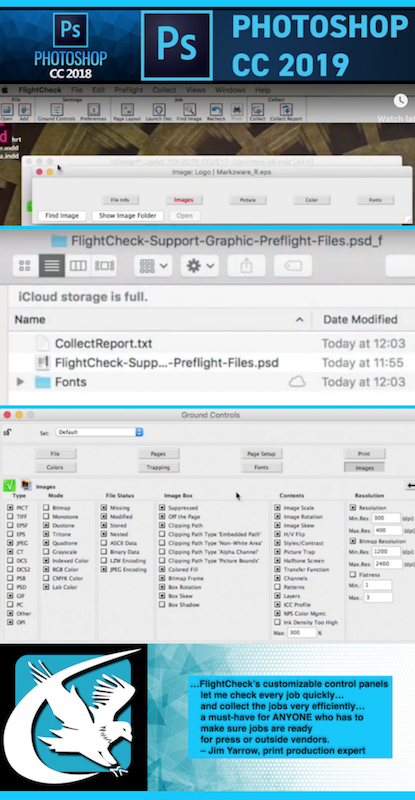Toggle the ICC Profile checkbox

pyautogui.click(x=278, y=605)
